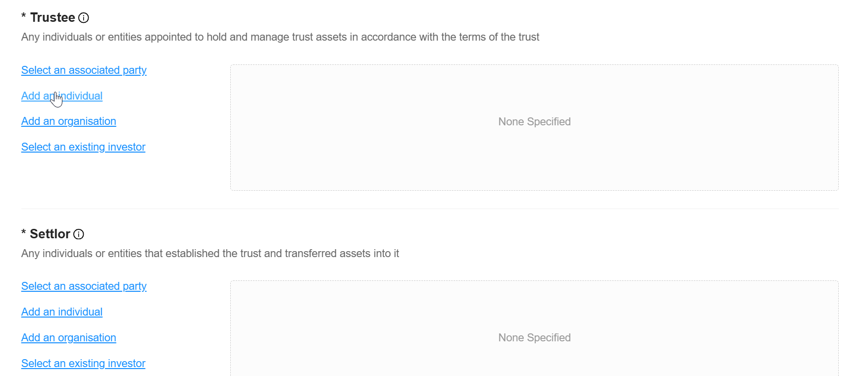Open the Settlor info tooltip icon

pyautogui.click(x=79, y=234)
